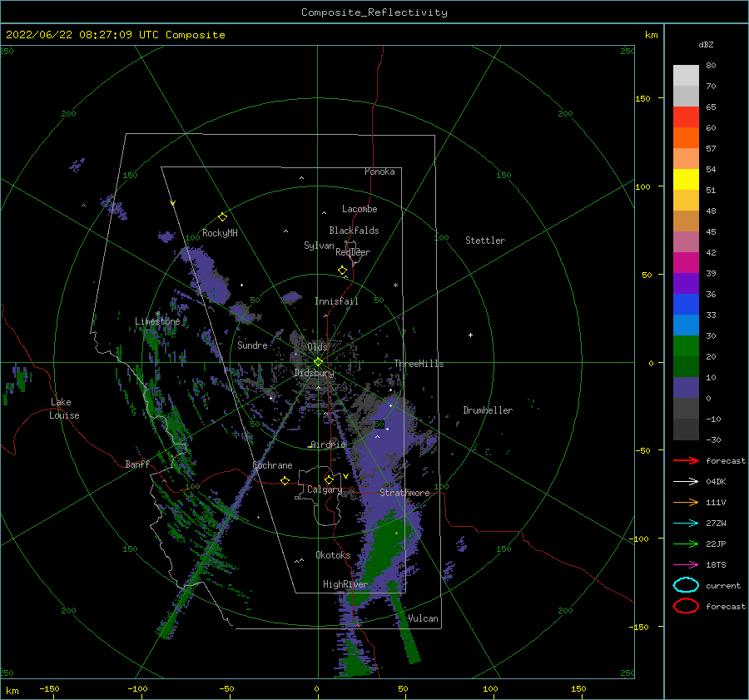Image resolution: width=749 pixels, height=700 pixels.
Task: Click the slate purple 0-10 dBZ swatch
Action: pos(686,387)
